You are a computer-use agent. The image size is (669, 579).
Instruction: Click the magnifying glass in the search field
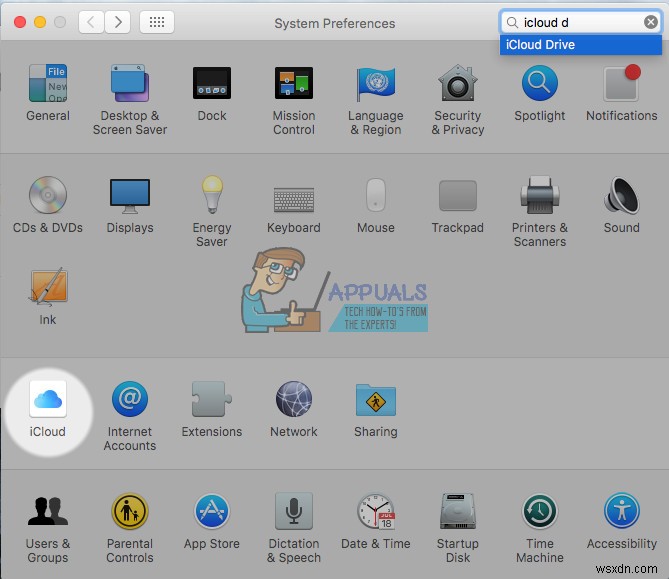(x=512, y=22)
